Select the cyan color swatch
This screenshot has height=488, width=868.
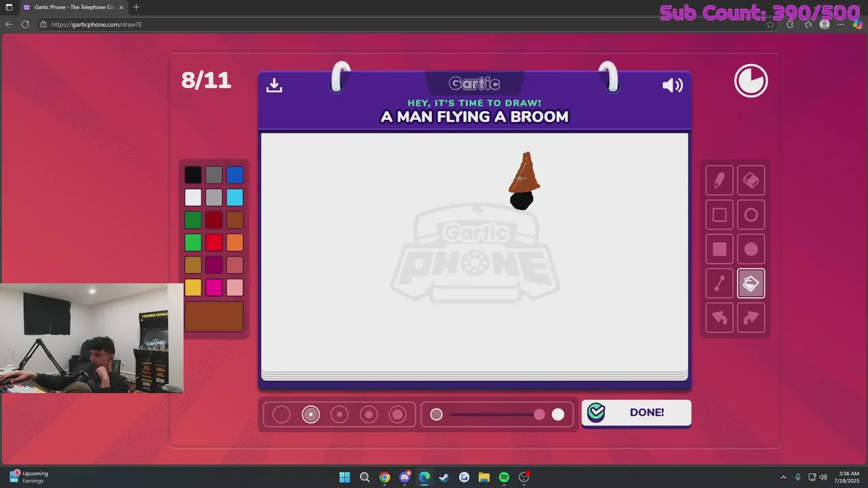coord(235,197)
